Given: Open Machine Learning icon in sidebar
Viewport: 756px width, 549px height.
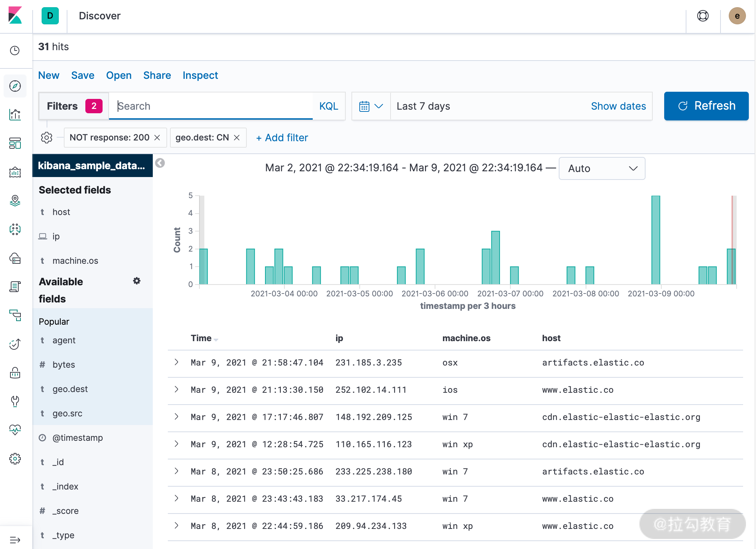Looking at the screenshot, I should pyautogui.click(x=15, y=229).
